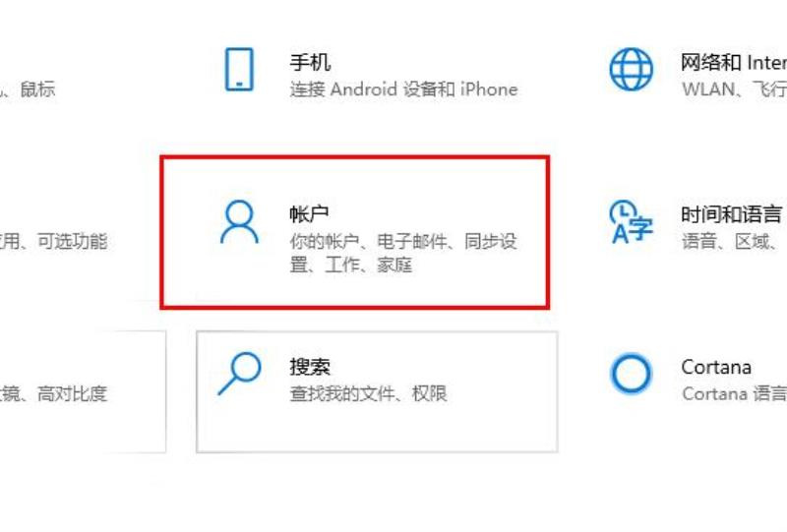Open the 时间和语言 settings title

click(x=731, y=214)
